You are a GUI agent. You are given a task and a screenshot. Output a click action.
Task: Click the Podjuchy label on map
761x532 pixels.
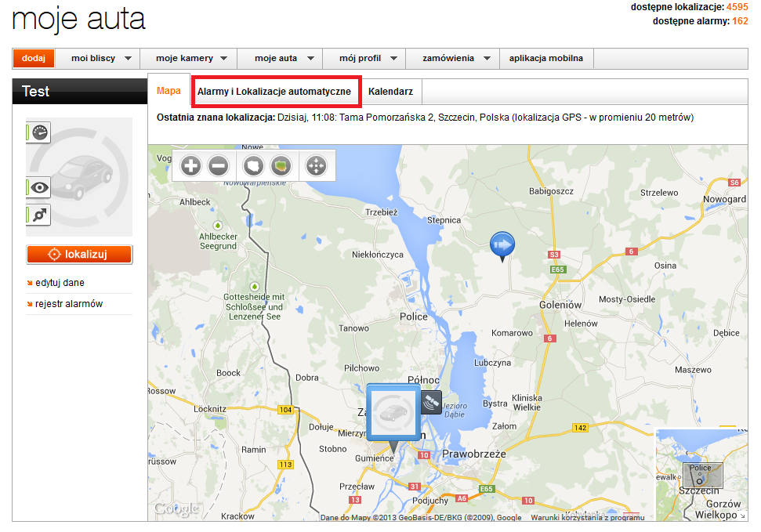coord(430,501)
